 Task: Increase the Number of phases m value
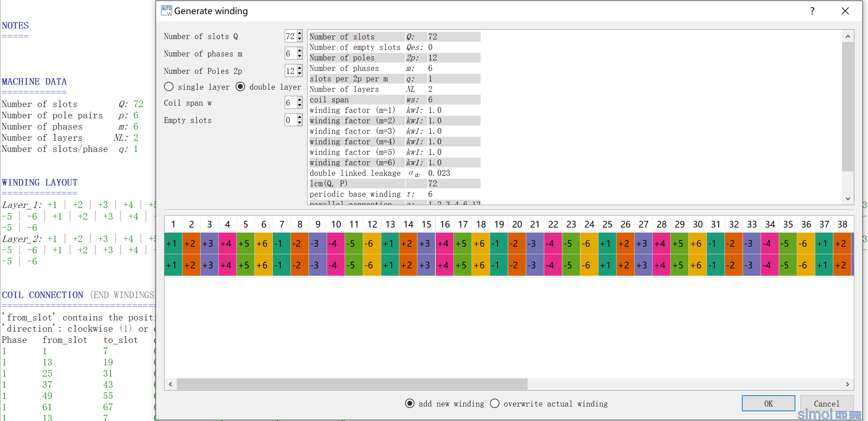[300, 51]
